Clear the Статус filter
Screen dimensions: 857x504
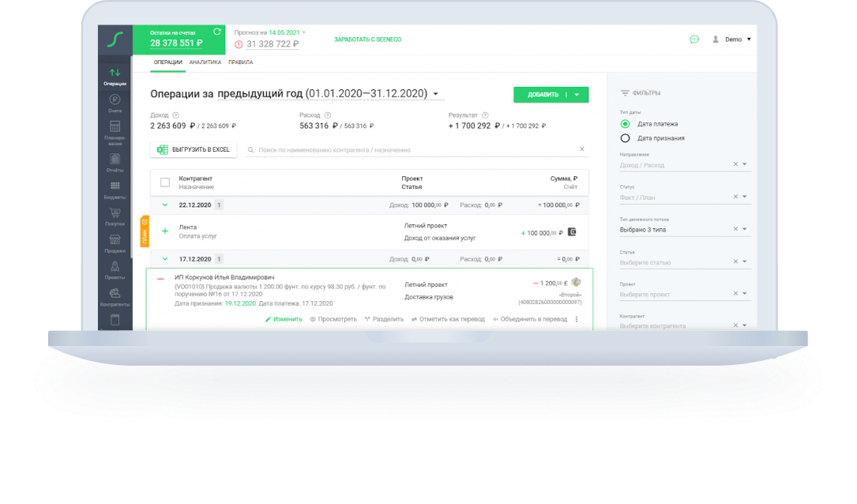click(x=735, y=196)
